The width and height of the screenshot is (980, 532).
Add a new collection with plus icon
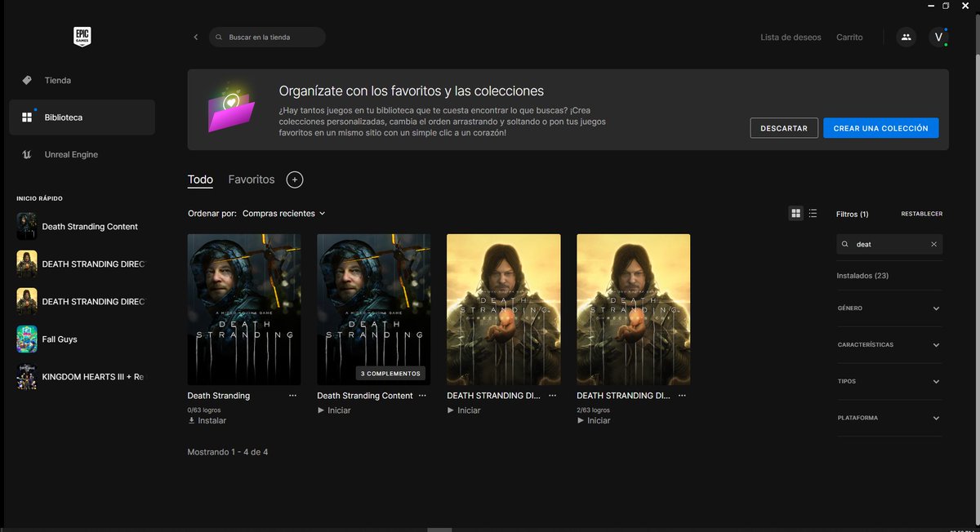295,180
